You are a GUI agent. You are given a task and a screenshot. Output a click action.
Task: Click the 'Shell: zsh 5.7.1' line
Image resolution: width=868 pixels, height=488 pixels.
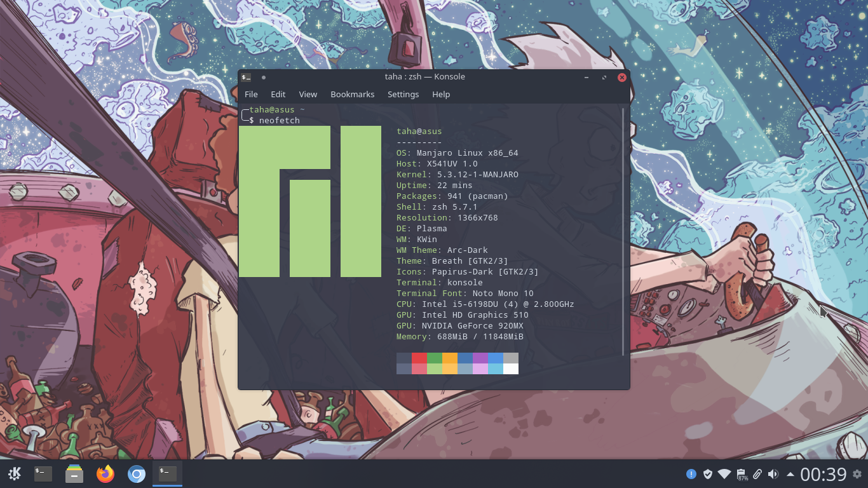tap(437, 207)
